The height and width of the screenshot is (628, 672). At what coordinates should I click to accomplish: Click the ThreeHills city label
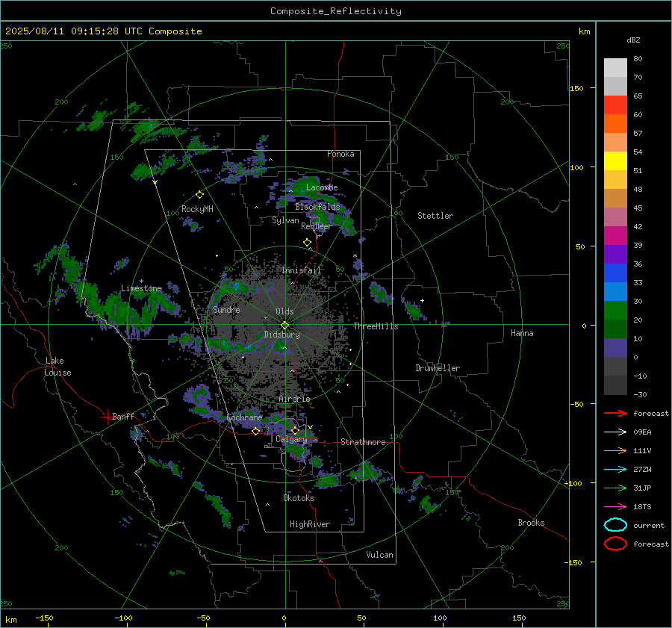click(x=376, y=326)
